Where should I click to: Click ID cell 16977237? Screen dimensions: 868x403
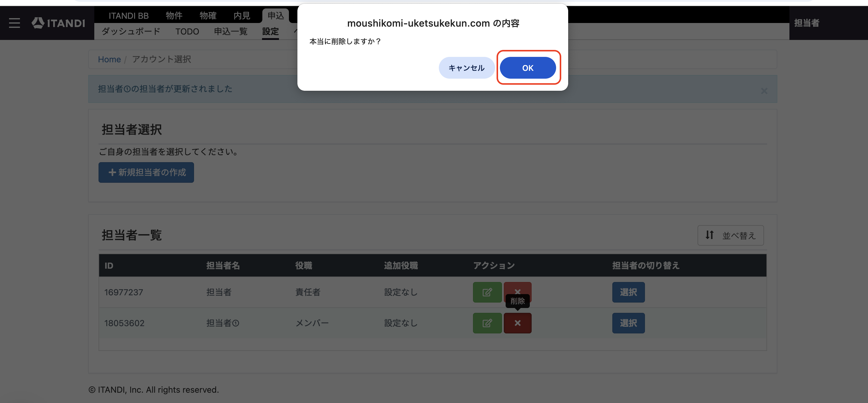124,292
